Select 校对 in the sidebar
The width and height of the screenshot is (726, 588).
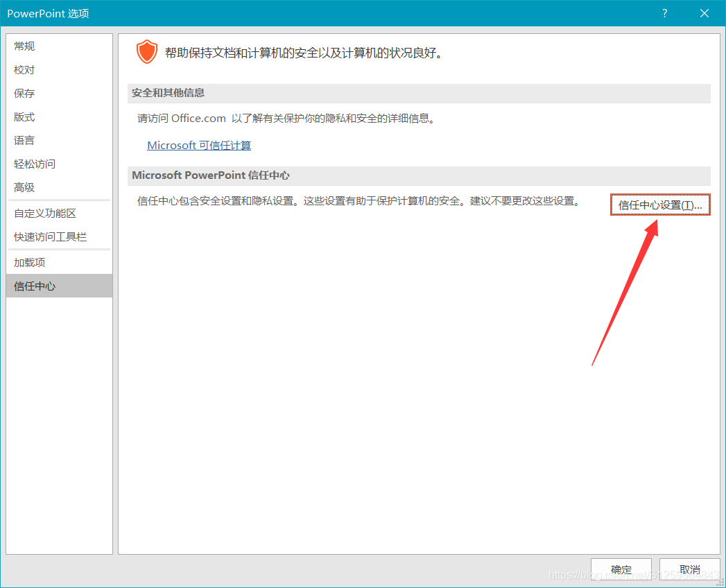pyautogui.click(x=59, y=69)
